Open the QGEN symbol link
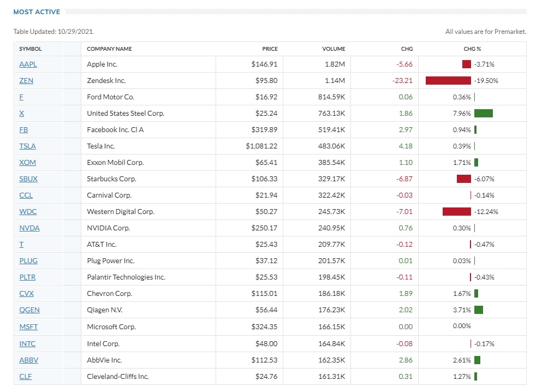This screenshot has height=392, width=536. click(29, 310)
